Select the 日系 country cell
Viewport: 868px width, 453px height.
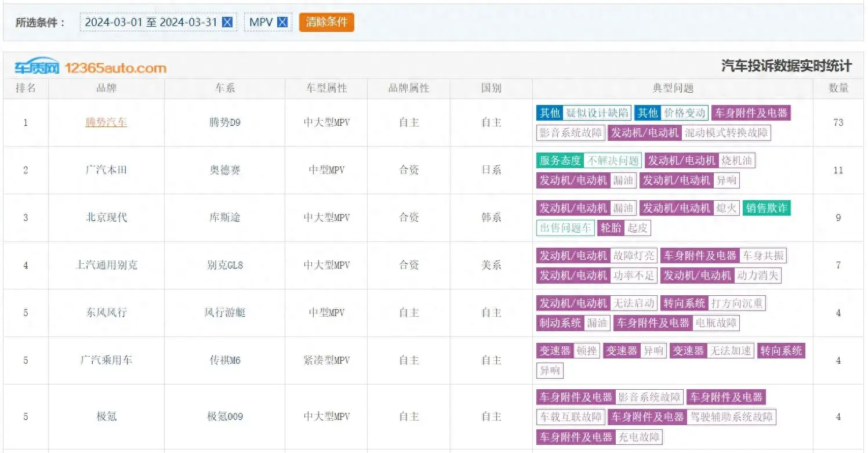[x=491, y=170]
